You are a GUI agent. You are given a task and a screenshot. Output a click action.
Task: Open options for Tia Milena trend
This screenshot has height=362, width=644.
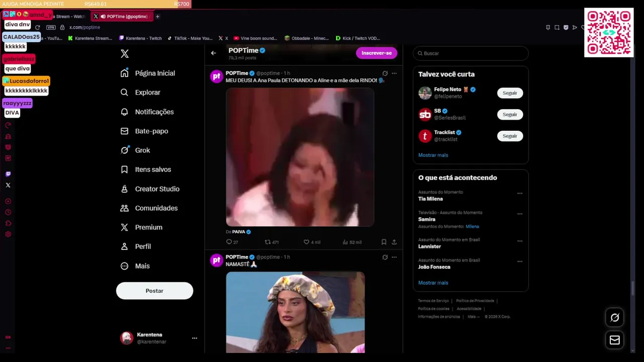click(x=520, y=193)
